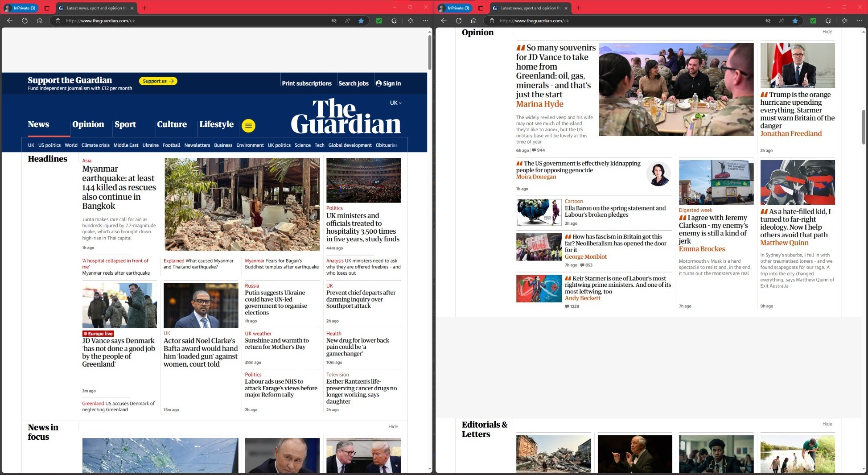
Task: Open the yellow Guardian menu button
Action: point(249,126)
